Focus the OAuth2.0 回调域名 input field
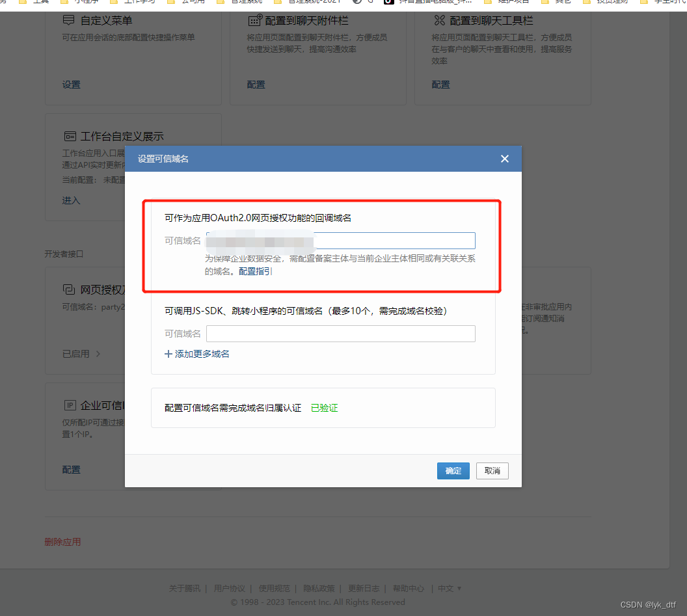 pos(341,241)
